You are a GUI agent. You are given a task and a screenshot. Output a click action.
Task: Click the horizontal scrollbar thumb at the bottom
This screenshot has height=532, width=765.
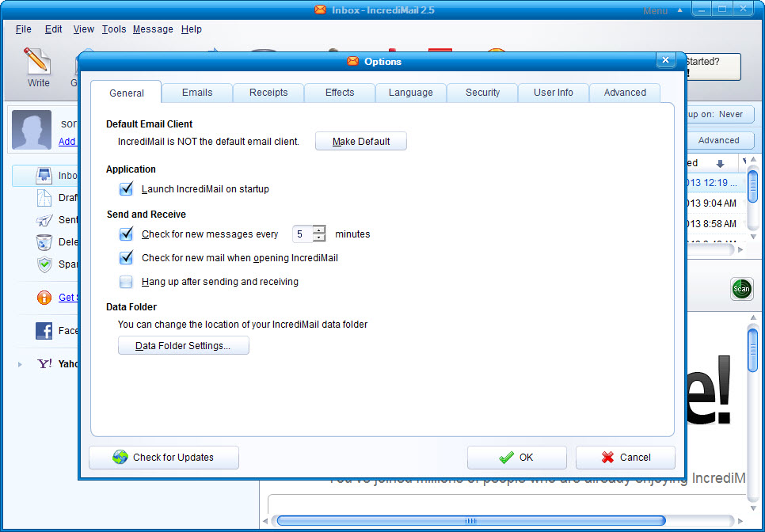471,521
